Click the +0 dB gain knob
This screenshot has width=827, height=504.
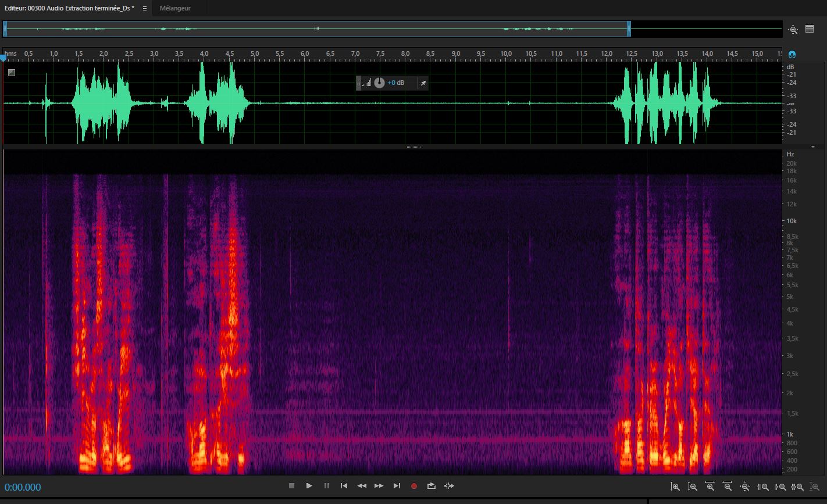click(x=379, y=83)
